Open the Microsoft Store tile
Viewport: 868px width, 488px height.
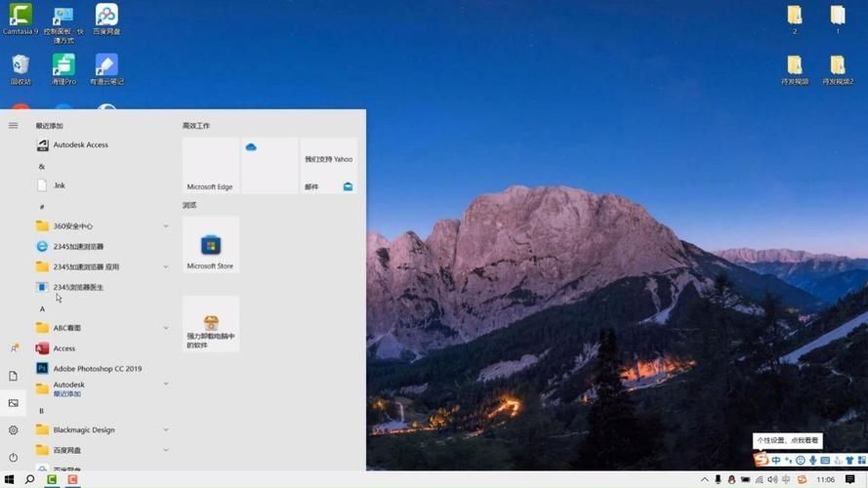pyautogui.click(x=210, y=245)
